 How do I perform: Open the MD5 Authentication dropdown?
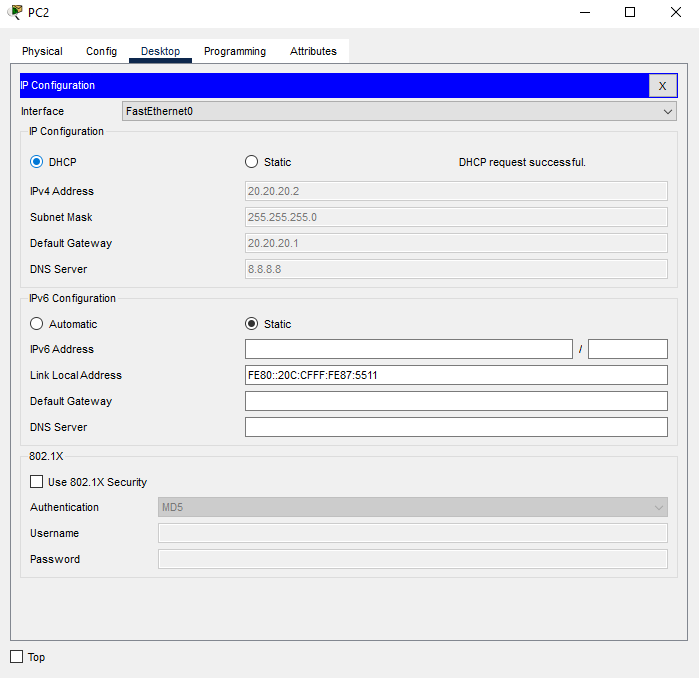coord(412,507)
